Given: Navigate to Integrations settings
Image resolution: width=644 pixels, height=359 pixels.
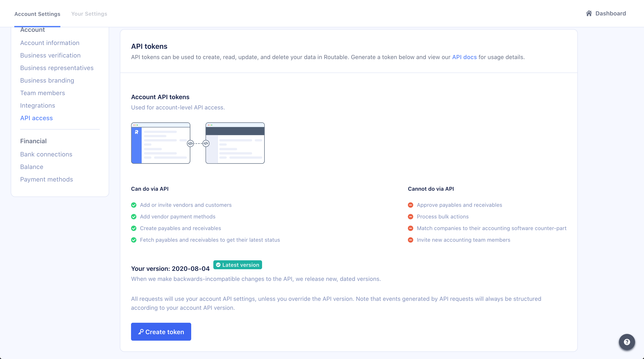Looking at the screenshot, I should (38, 105).
